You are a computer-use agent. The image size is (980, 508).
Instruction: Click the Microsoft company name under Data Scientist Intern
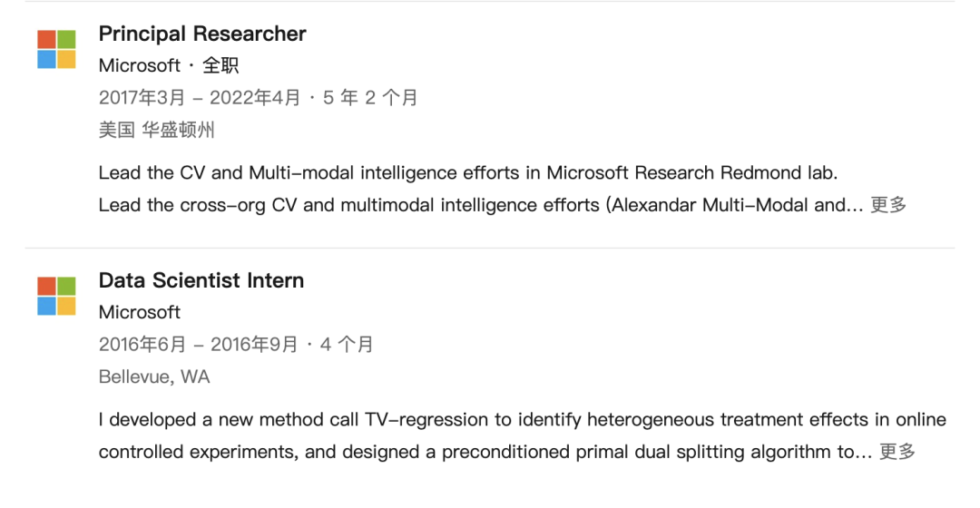click(x=140, y=312)
